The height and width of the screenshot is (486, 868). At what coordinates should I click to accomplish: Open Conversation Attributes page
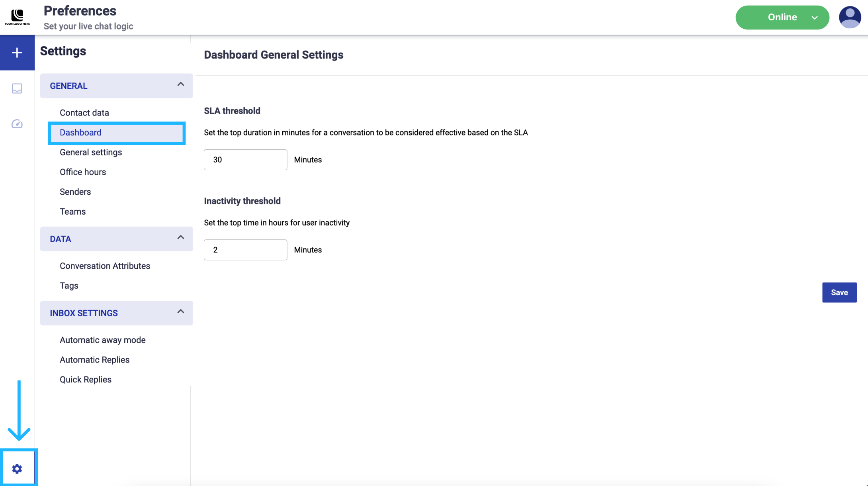(105, 266)
